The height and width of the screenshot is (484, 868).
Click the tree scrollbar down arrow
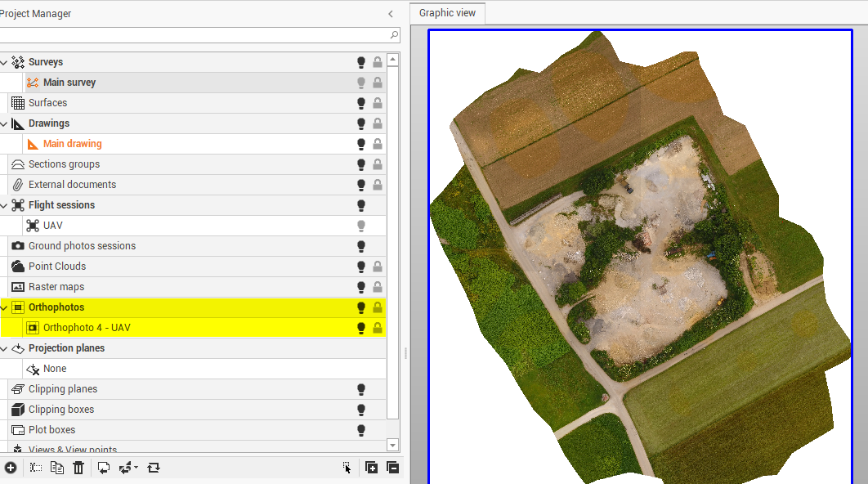[x=392, y=445]
